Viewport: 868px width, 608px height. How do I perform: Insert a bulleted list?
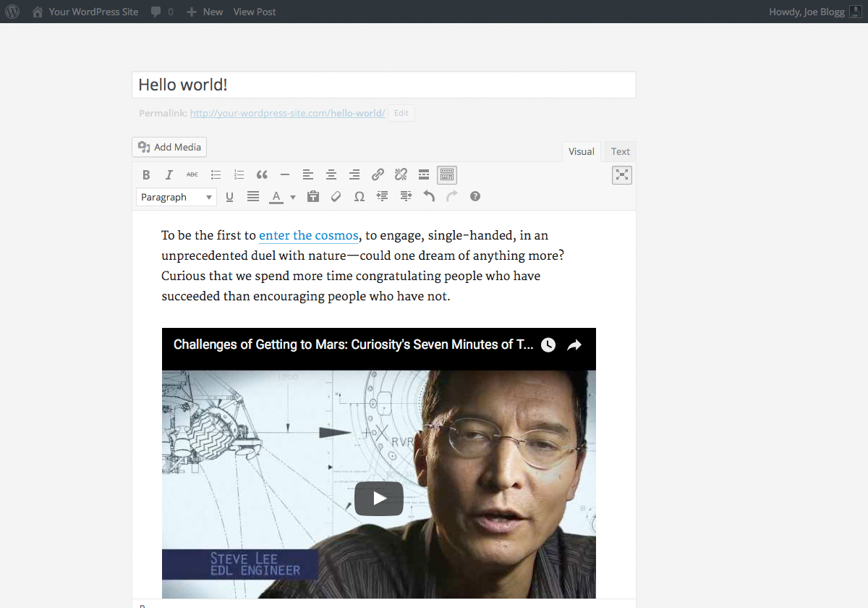216,174
